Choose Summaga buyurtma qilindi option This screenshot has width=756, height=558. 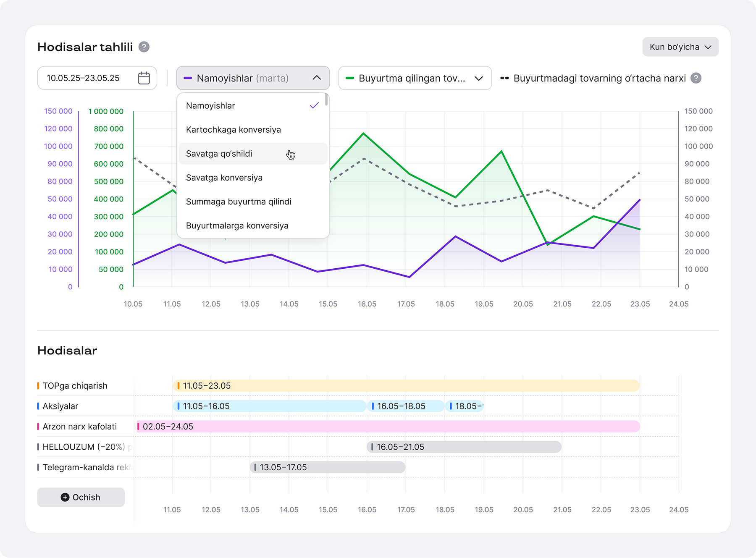[x=253, y=202]
